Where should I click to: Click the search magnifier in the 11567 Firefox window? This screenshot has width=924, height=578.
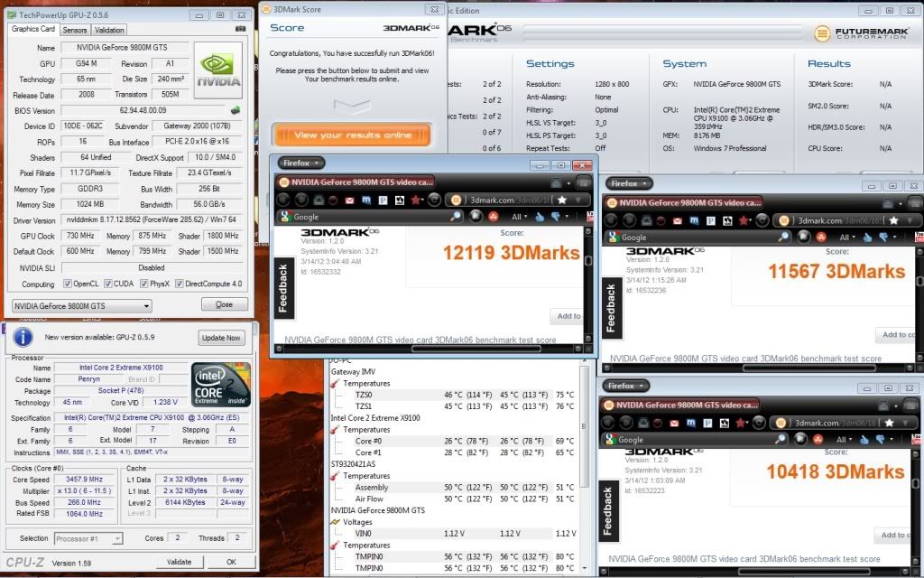(x=783, y=238)
